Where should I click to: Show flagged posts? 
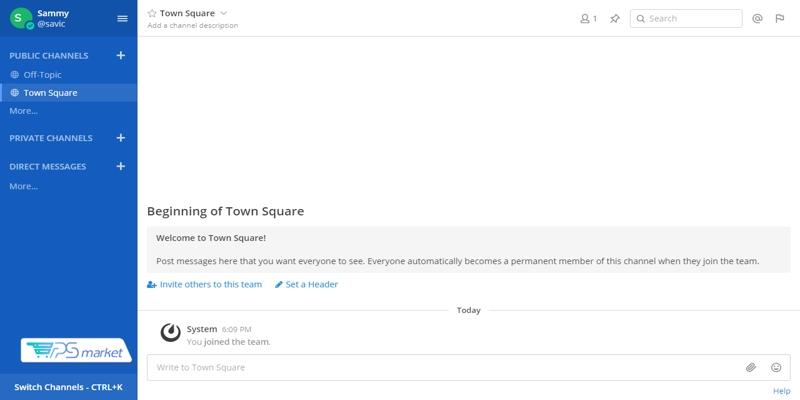point(779,18)
